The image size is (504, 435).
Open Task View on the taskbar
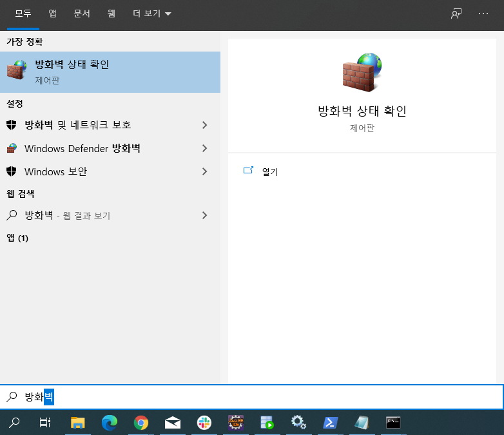click(x=45, y=423)
